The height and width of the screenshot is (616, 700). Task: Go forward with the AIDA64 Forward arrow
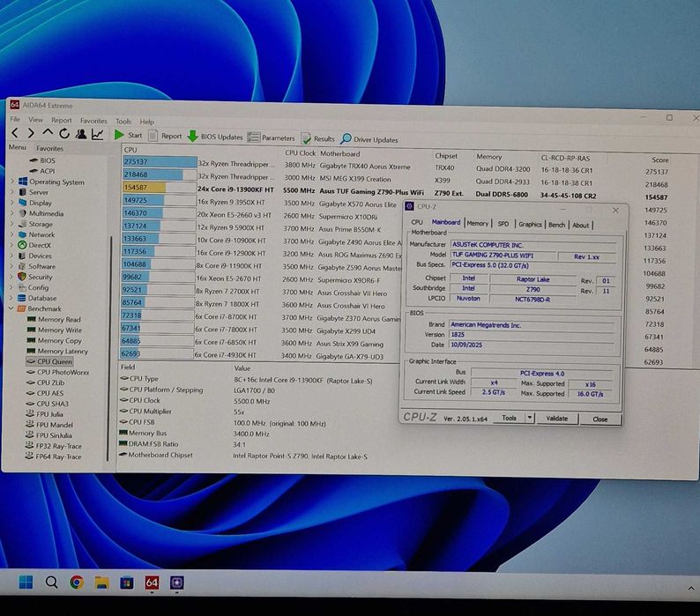[x=31, y=133]
